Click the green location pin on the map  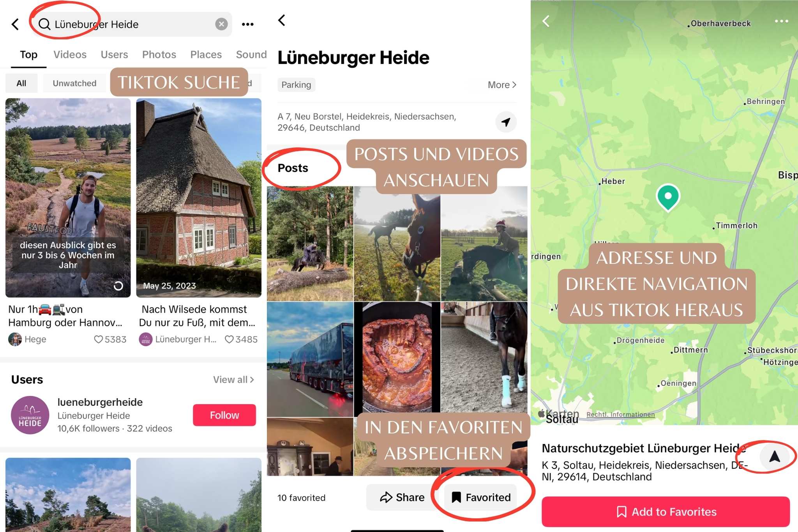[x=668, y=197]
